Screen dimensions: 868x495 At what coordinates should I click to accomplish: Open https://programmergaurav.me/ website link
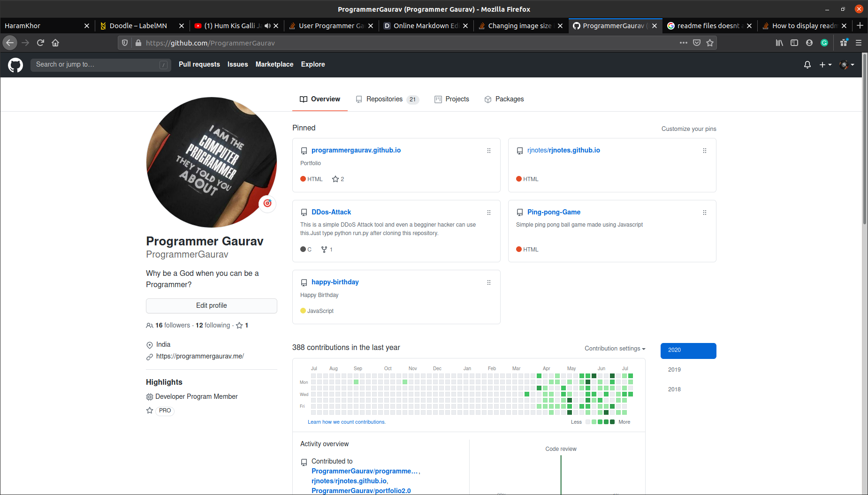coord(200,356)
